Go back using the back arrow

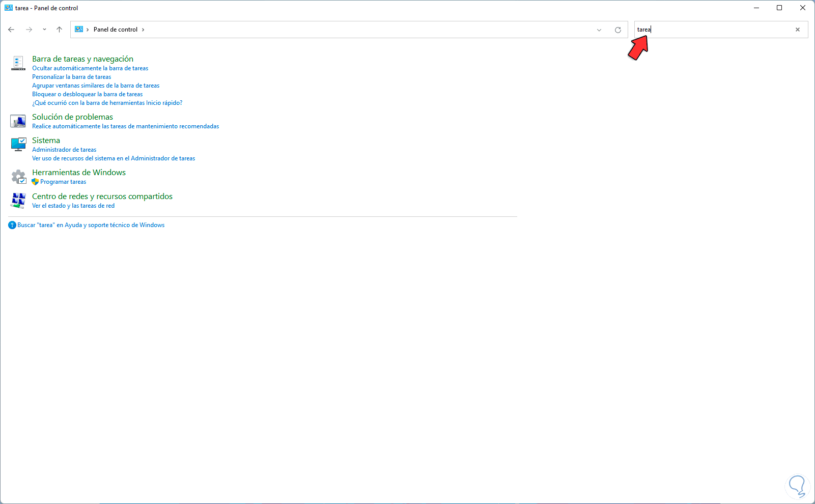11,30
